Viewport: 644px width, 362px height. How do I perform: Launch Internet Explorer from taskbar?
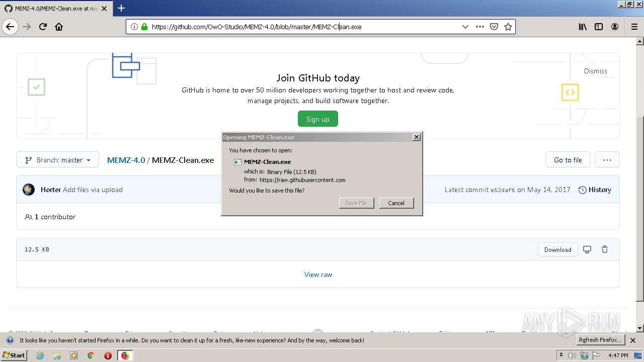[40, 355]
